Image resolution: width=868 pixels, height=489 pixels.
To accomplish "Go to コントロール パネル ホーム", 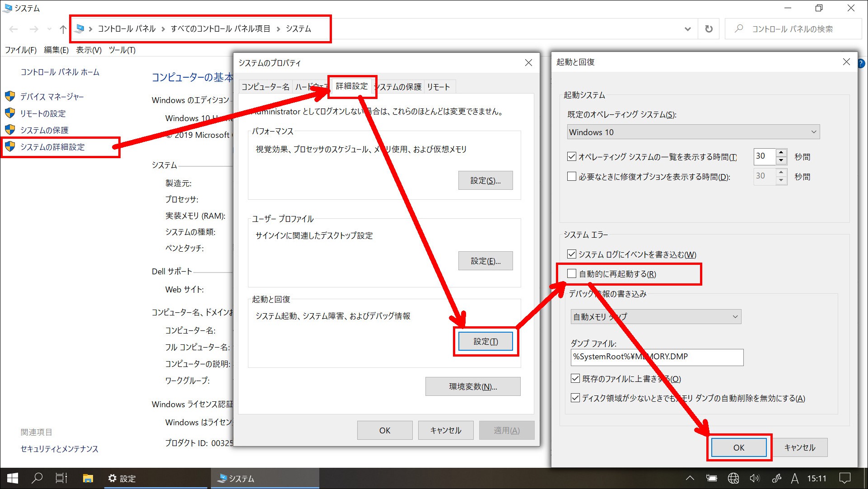I will click(60, 72).
